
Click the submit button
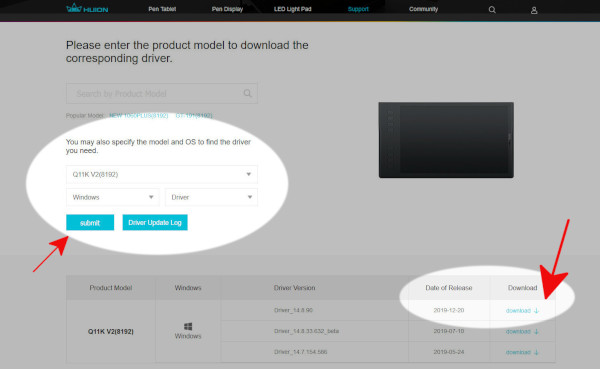[90, 222]
